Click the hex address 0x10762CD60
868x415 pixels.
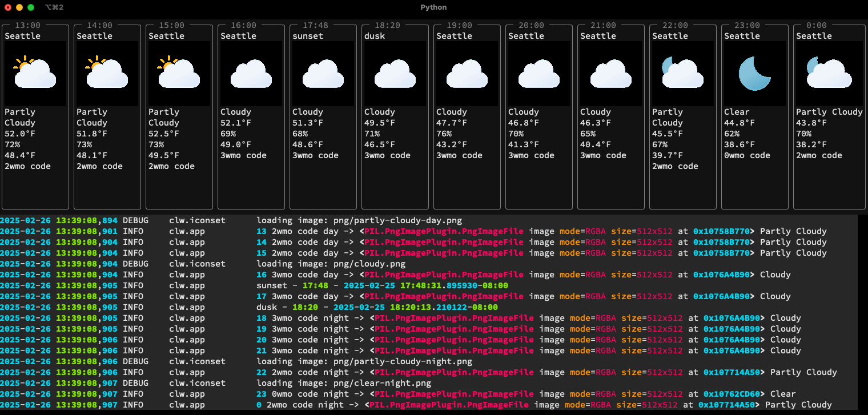tap(732, 394)
